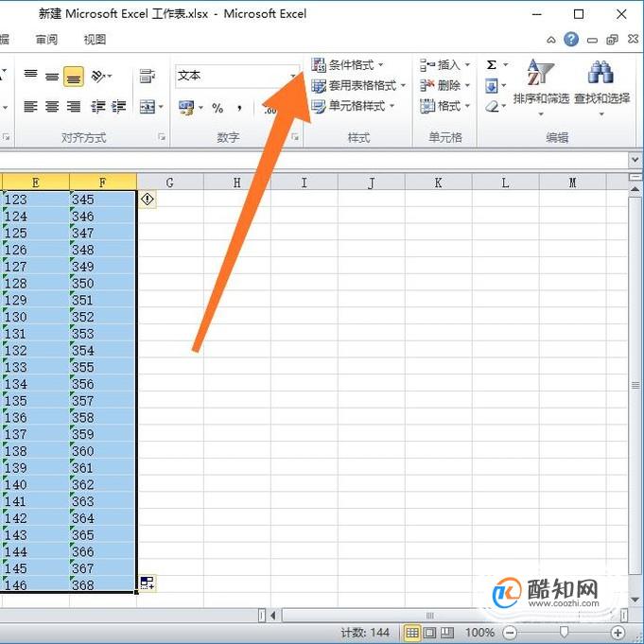Image resolution: width=644 pixels, height=644 pixels.
Task: Open alignment group dialog launcher
Action: tap(162, 137)
